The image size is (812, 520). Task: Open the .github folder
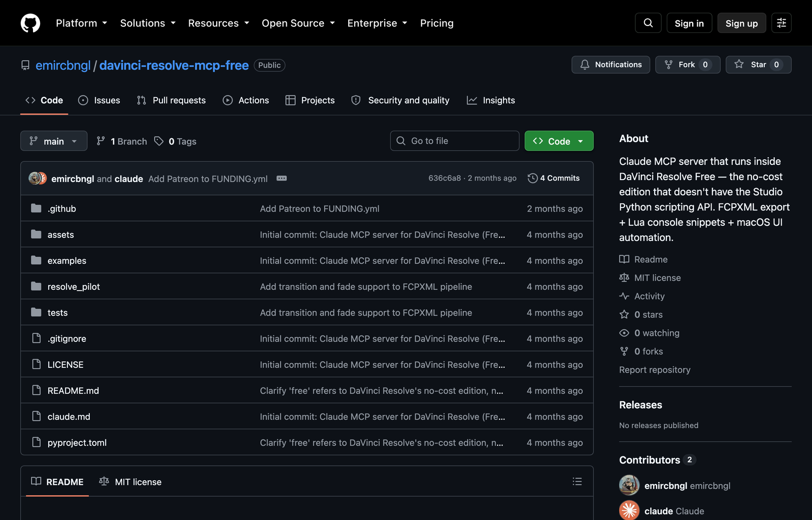point(61,209)
